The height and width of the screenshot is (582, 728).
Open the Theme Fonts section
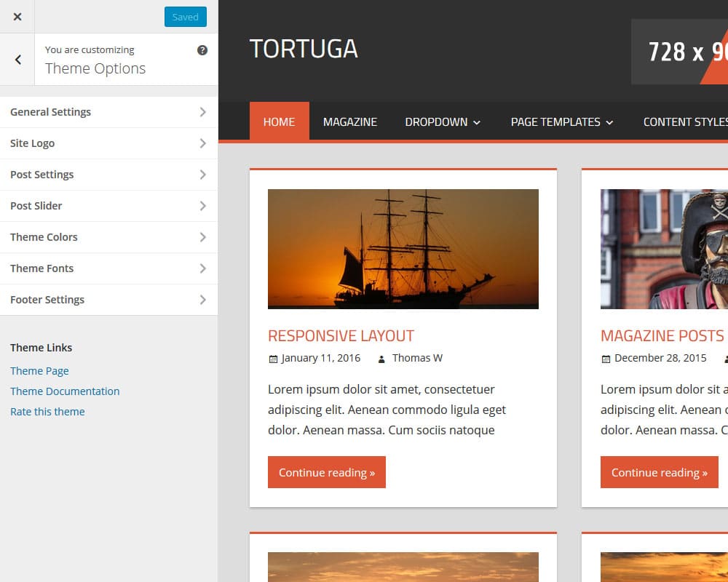pyautogui.click(x=108, y=268)
